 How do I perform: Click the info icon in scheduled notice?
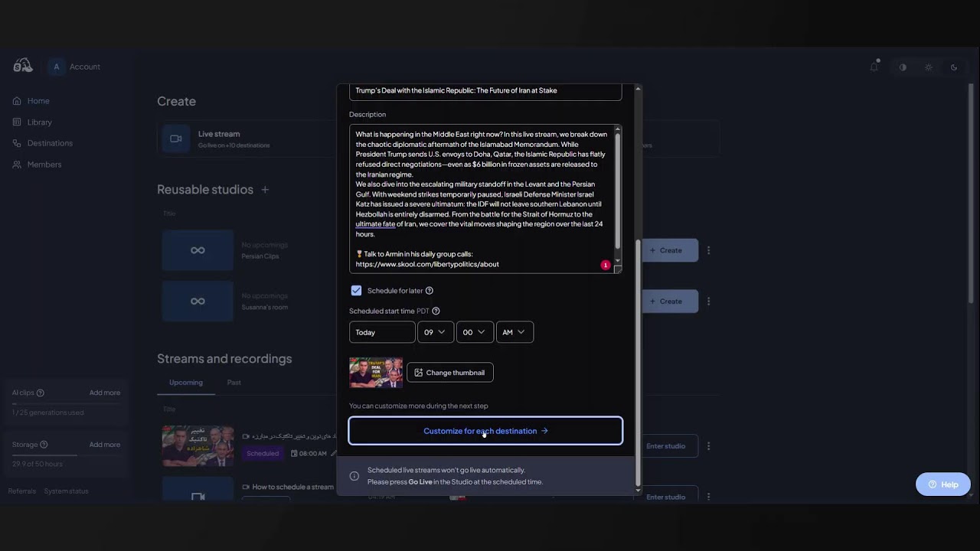[354, 476]
